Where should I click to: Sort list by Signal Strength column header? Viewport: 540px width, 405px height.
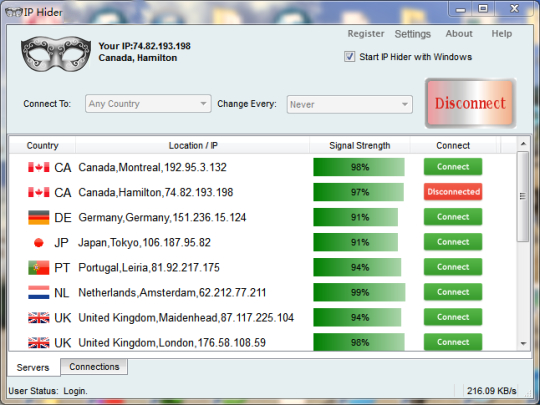pyautogui.click(x=360, y=146)
